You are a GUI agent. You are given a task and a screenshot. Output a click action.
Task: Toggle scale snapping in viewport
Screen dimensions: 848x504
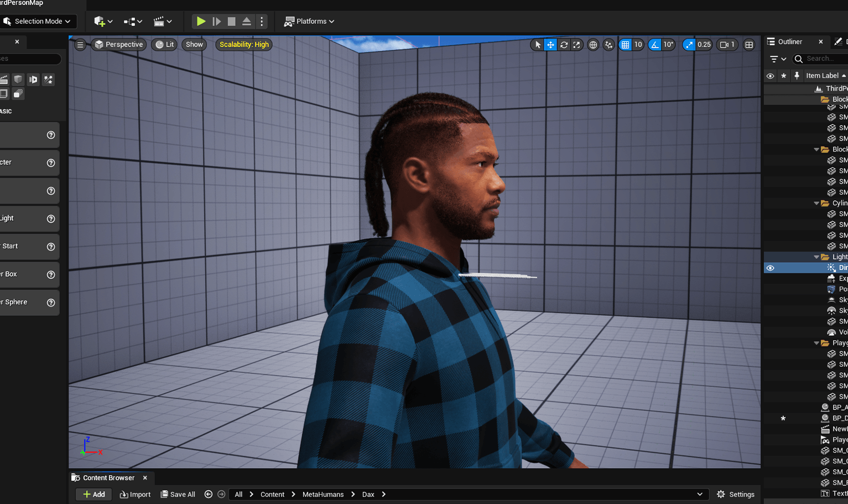689,45
